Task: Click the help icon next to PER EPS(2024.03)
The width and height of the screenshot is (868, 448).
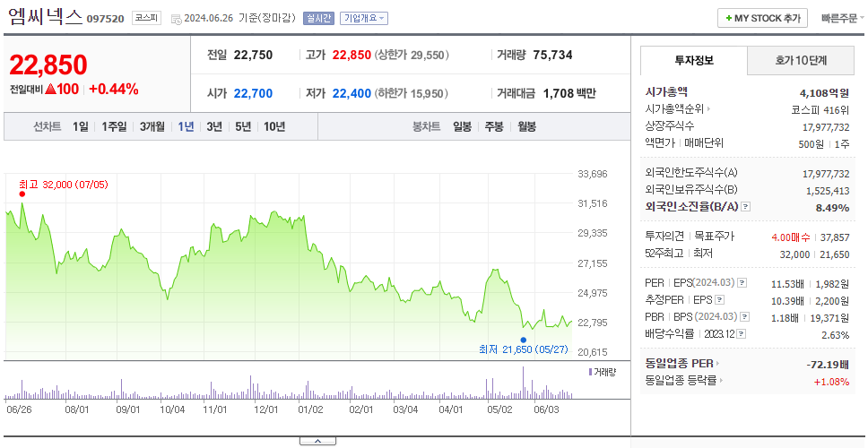Action: pyautogui.click(x=742, y=283)
